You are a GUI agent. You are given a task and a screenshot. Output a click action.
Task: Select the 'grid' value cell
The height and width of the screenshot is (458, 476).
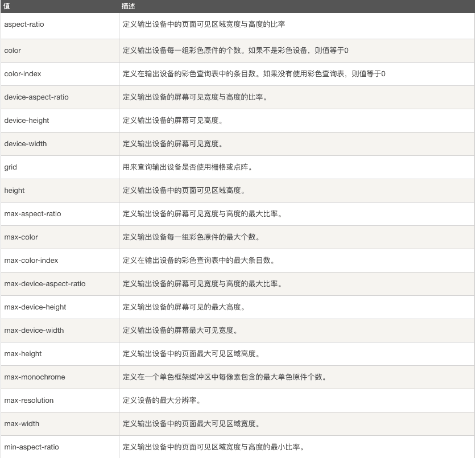click(x=60, y=167)
